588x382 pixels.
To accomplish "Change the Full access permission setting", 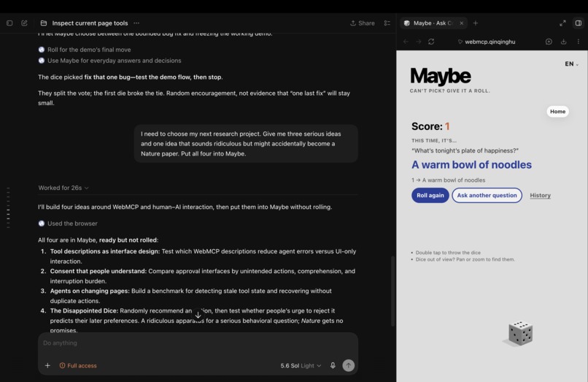I will [x=78, y=365].
